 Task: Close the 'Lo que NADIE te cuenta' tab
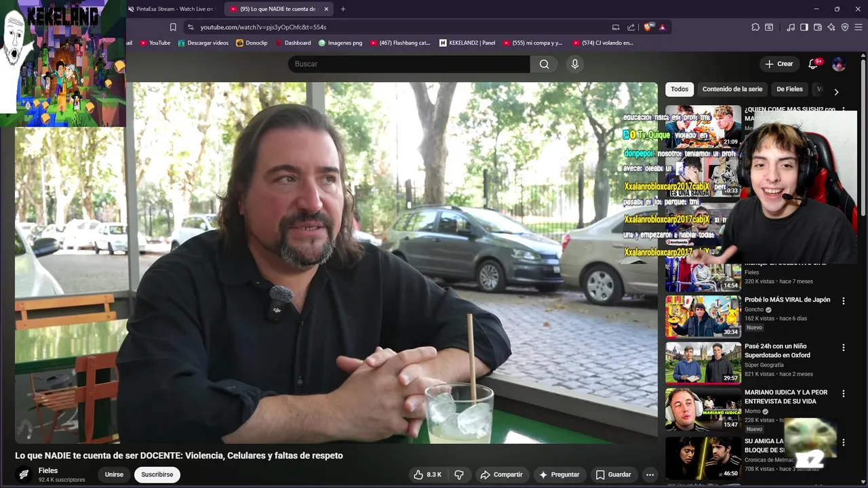pyautogui.click(x=326, y=9)
